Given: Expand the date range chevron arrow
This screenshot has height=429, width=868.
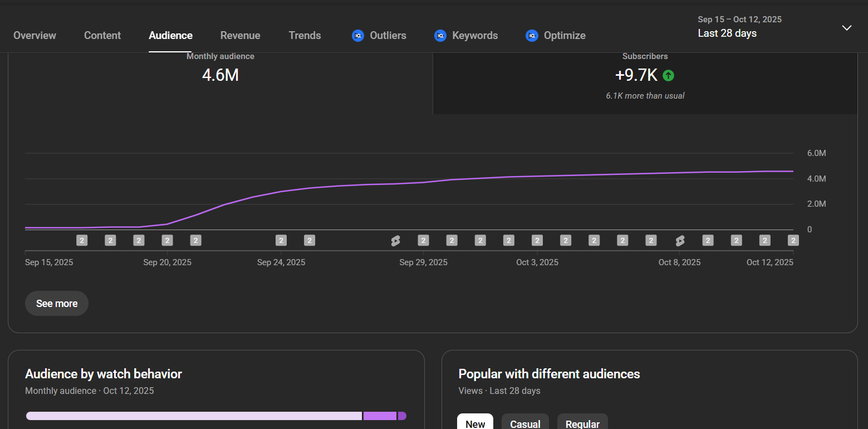Looking at the screenshot, I should pos(846,28).
